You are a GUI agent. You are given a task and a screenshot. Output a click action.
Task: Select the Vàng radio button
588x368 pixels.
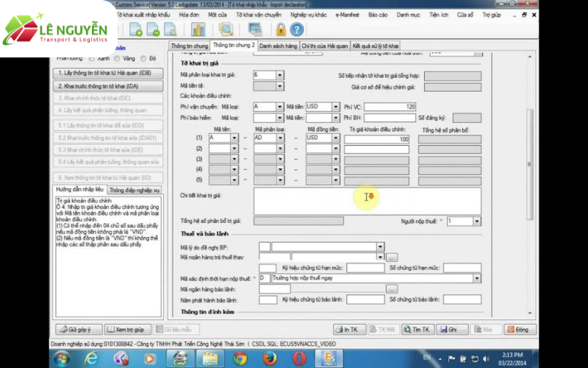click(x=117, y=59)
